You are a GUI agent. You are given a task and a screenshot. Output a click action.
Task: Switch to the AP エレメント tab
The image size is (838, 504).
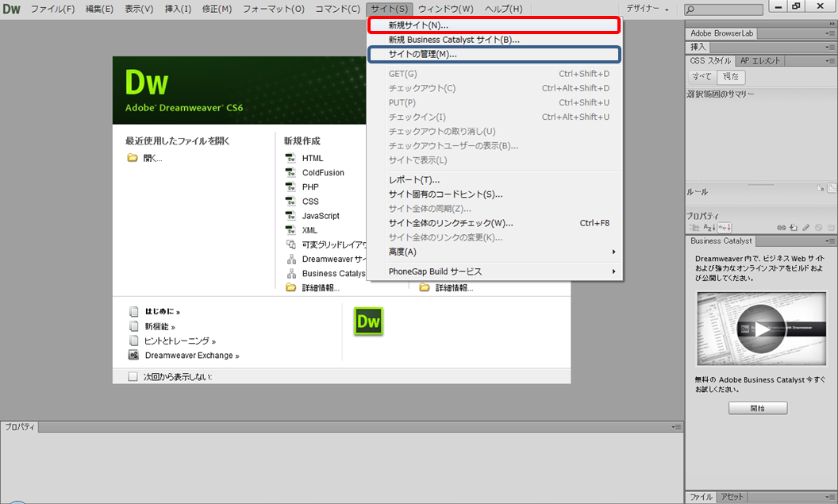pos(760,60)
